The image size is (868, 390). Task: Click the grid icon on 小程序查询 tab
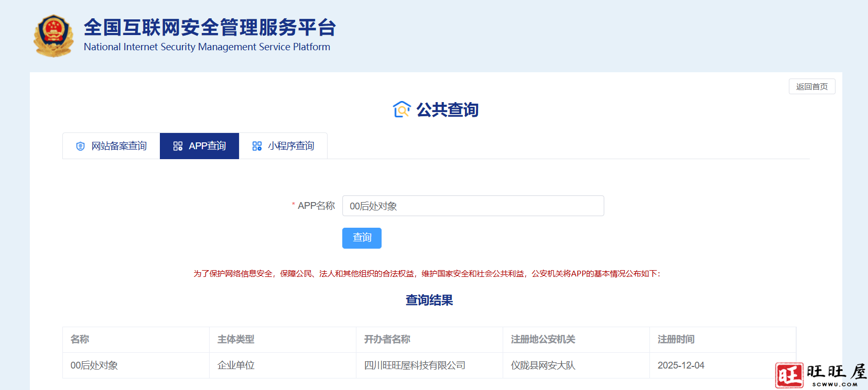257,146
